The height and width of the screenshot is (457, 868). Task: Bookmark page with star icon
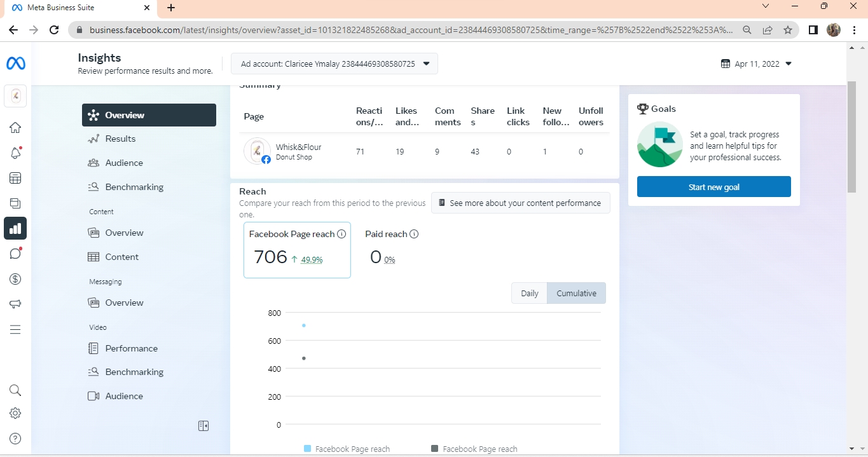click(x=788, y=30)
